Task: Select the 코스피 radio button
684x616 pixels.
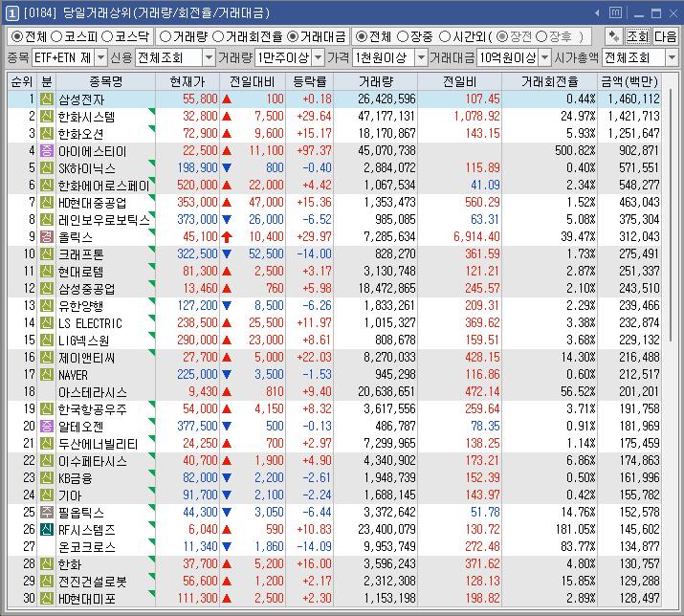Action: [x=56, y=36]
